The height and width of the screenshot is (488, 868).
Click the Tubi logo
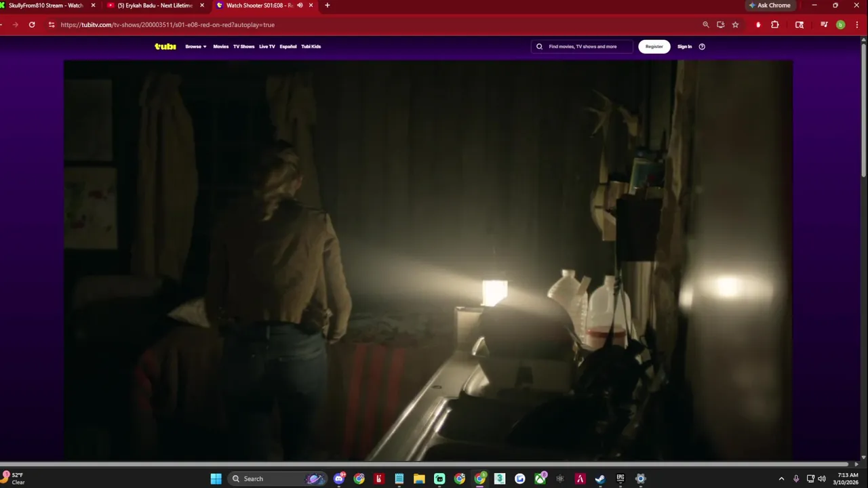[165, 46]
